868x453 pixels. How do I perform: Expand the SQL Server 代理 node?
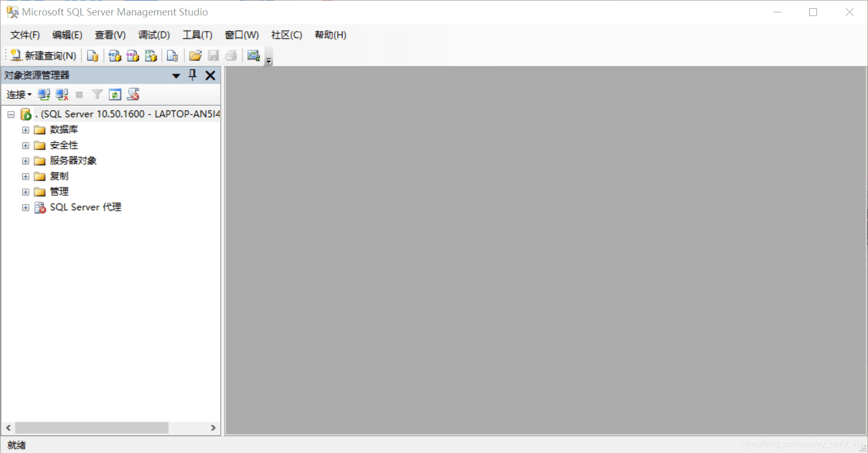click(x=25, y=207)
